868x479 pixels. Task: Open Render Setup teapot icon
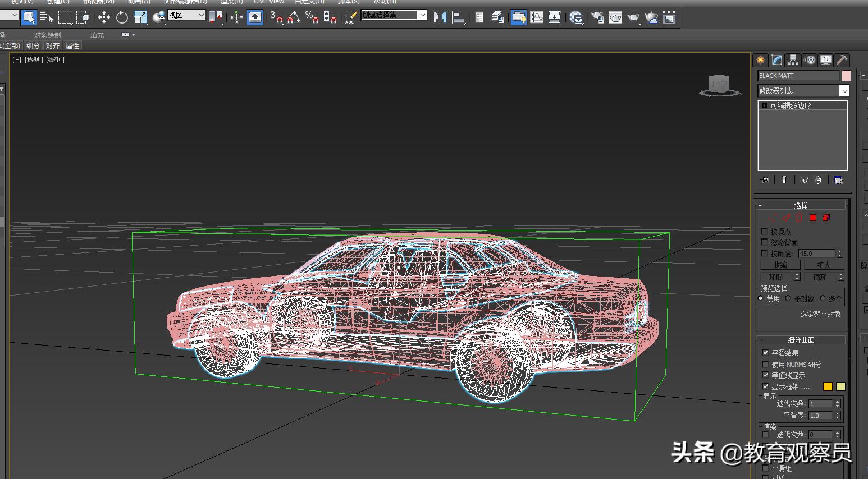click(x=597, y=17)
